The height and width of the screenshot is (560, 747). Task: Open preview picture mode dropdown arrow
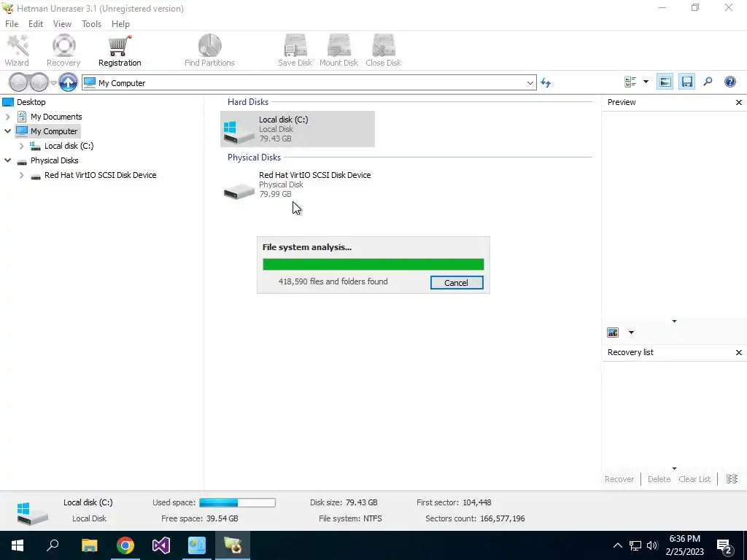click(631, 332)
